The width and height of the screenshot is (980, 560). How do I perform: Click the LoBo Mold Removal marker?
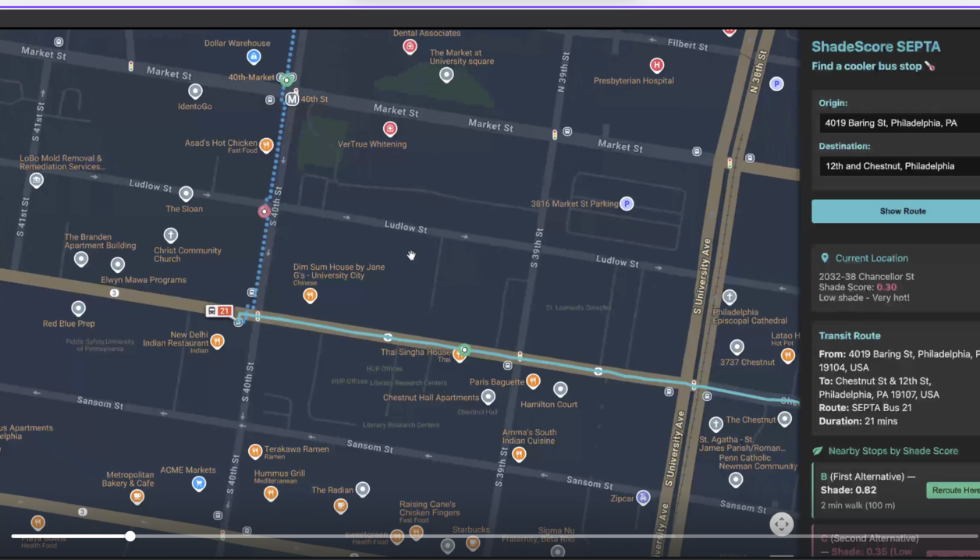(36, 180)
